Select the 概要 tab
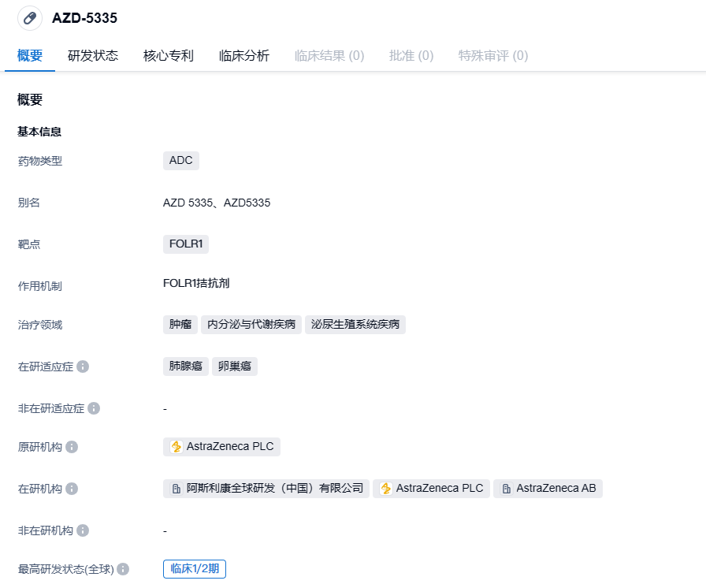 tap(30, 56)
